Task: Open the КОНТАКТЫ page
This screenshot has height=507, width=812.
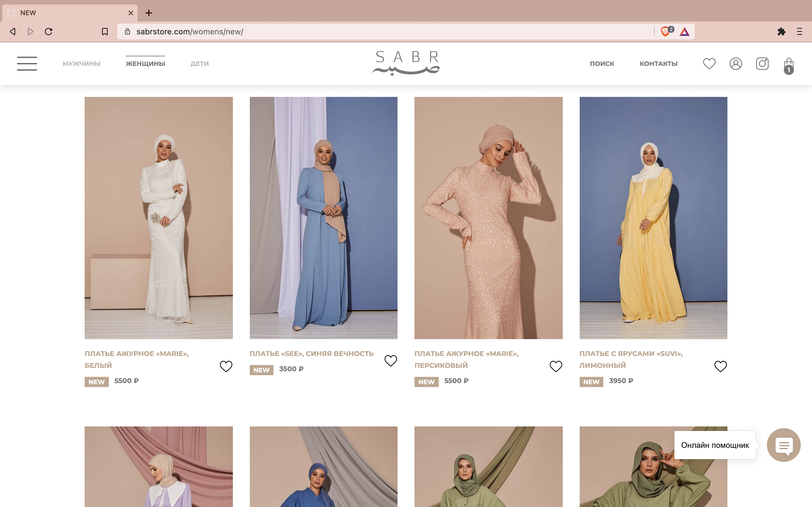Action: point(658,64)
